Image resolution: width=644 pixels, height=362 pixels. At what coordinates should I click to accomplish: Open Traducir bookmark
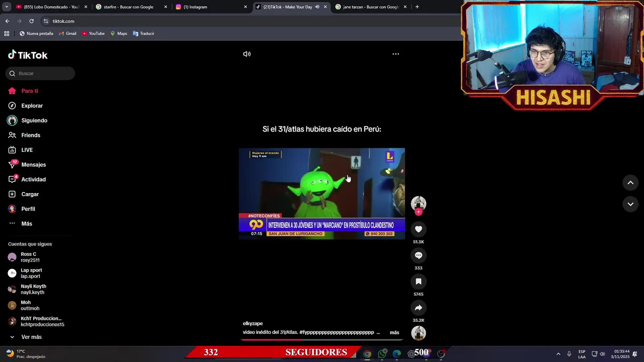pyautogui.click(x=143, y=34)
